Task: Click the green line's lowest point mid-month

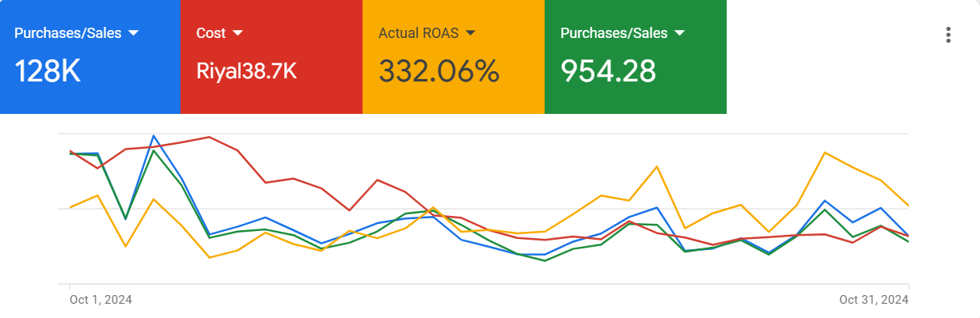Action: point(545,260)
